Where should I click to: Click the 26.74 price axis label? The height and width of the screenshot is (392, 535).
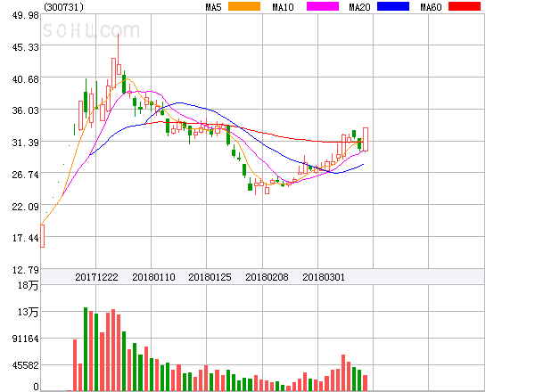[26, 175]
